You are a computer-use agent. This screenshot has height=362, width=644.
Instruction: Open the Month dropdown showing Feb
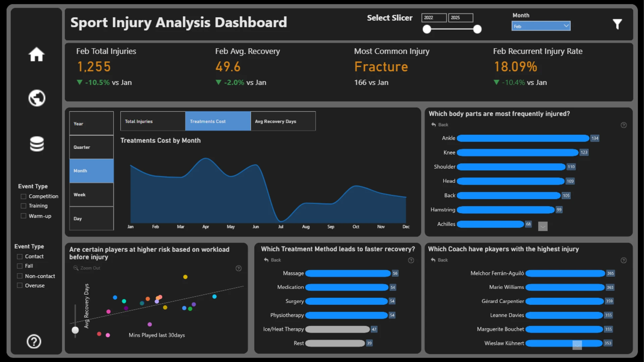coord(541,26)
